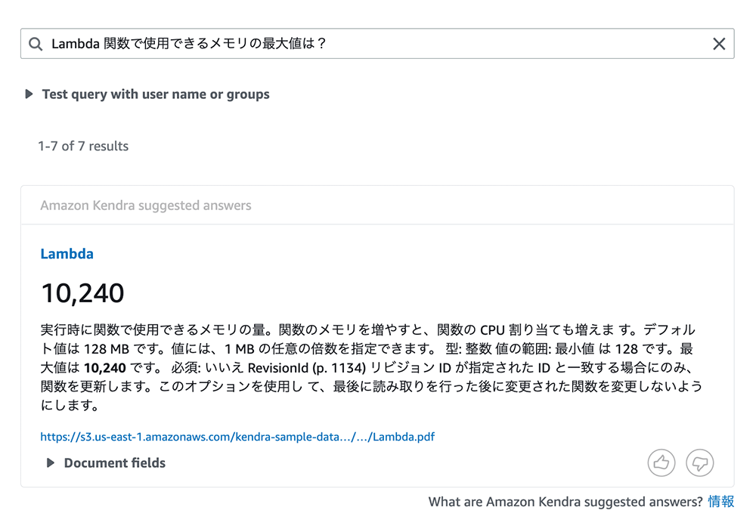Give thumbs up feedback on the suggested answer
The image size is (756, 532).
tap(661, 462)
